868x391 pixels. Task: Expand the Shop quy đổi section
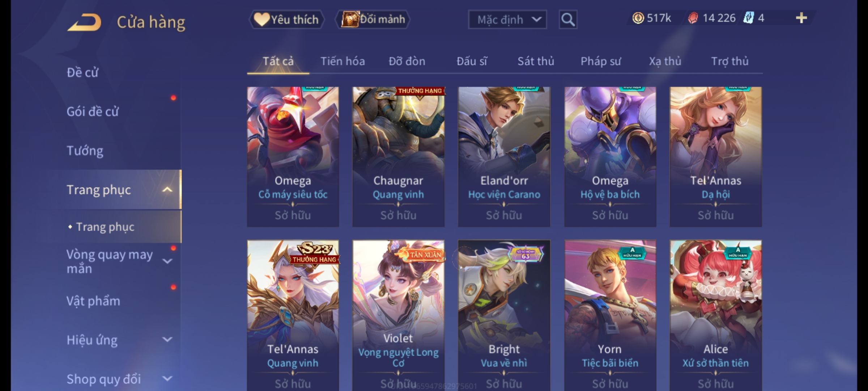pos(167,379)
